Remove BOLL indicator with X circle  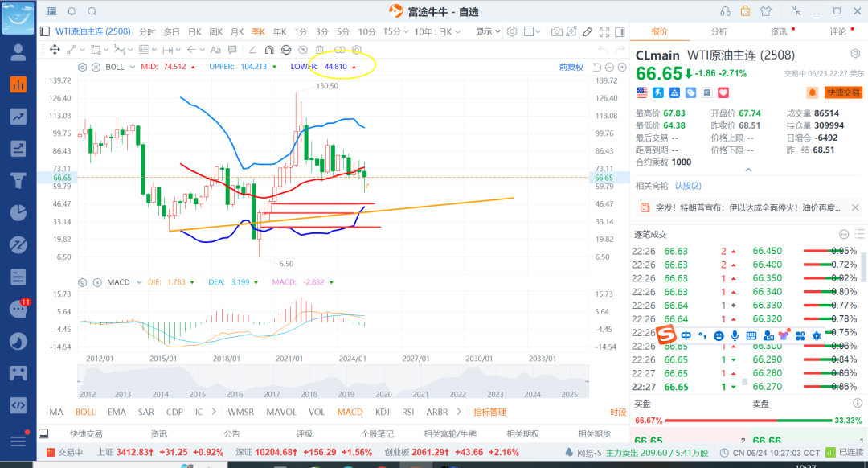tap(96, 67)
